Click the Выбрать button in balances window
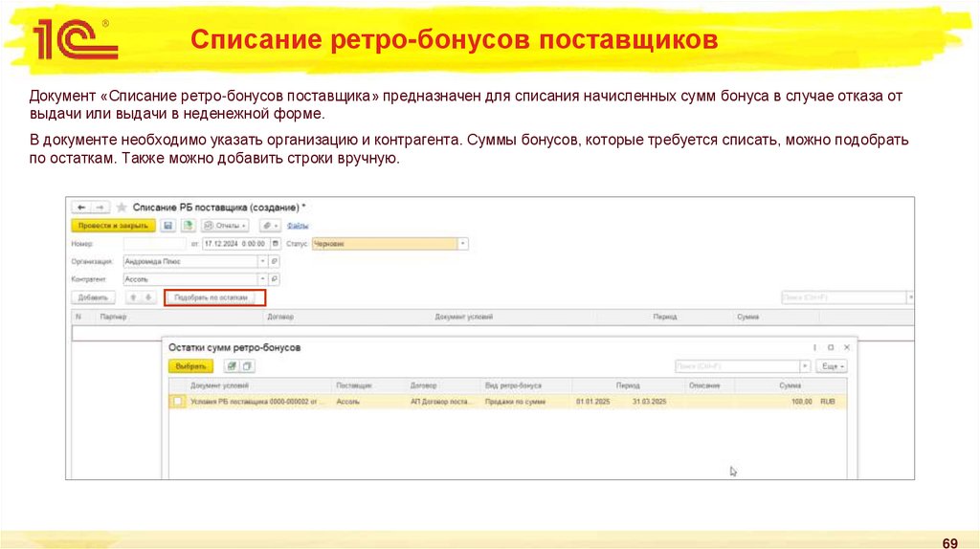 190,366
